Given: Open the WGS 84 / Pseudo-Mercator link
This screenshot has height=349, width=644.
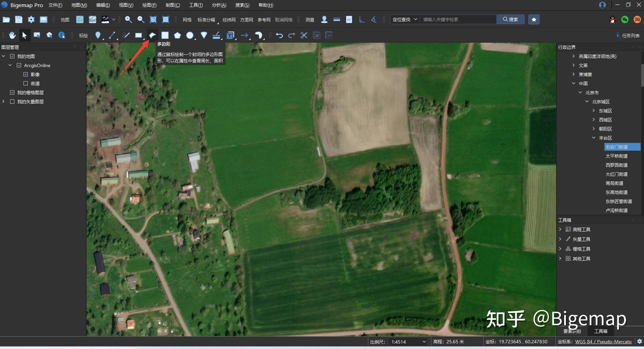Looking at the screenshot, I should point(603,342).
